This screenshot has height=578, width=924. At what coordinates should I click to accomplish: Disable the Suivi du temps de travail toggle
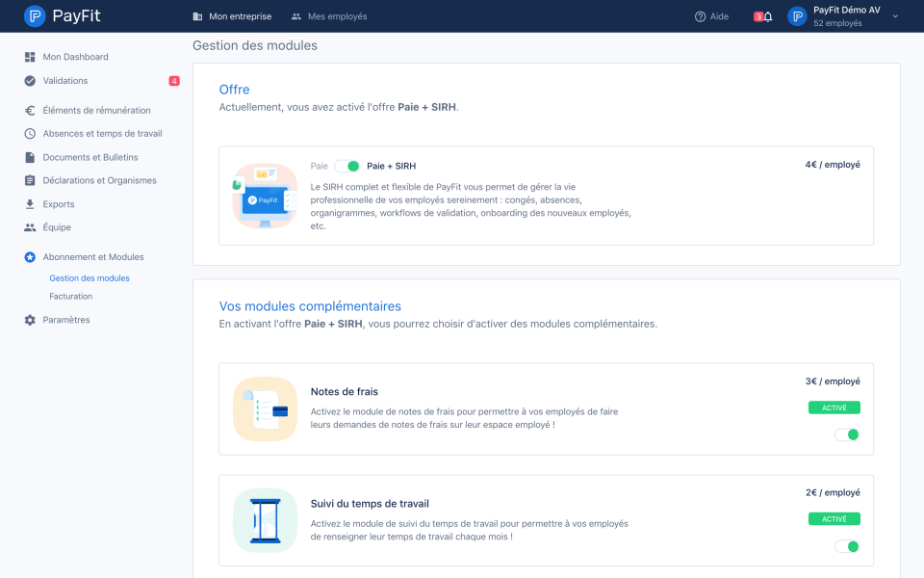[847, 546]
